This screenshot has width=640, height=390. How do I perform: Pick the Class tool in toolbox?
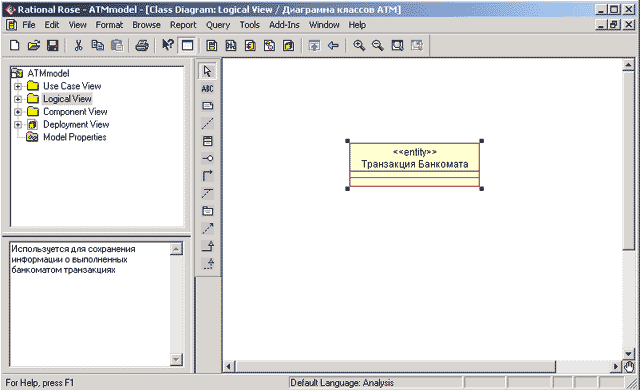[x=207, y=141]
